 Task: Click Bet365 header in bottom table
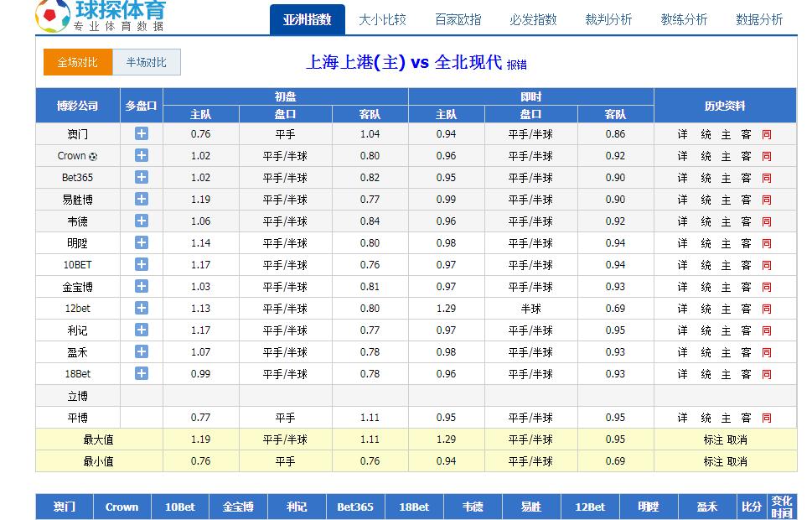(355, 507)
